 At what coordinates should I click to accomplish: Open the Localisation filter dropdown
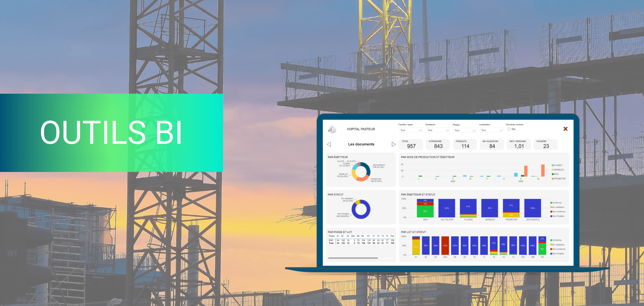(492, 130)
